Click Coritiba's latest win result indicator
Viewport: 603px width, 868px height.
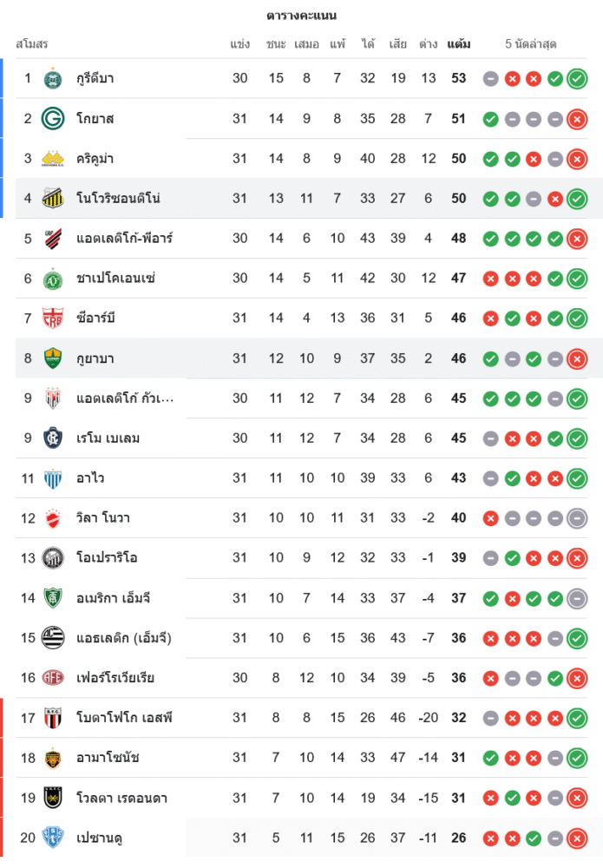click(x=577, y=79)
